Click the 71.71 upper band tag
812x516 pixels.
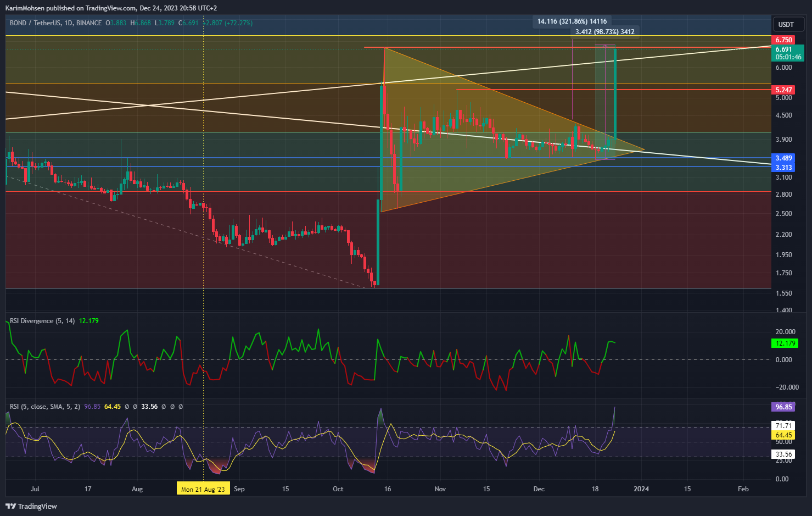(783, 426)
